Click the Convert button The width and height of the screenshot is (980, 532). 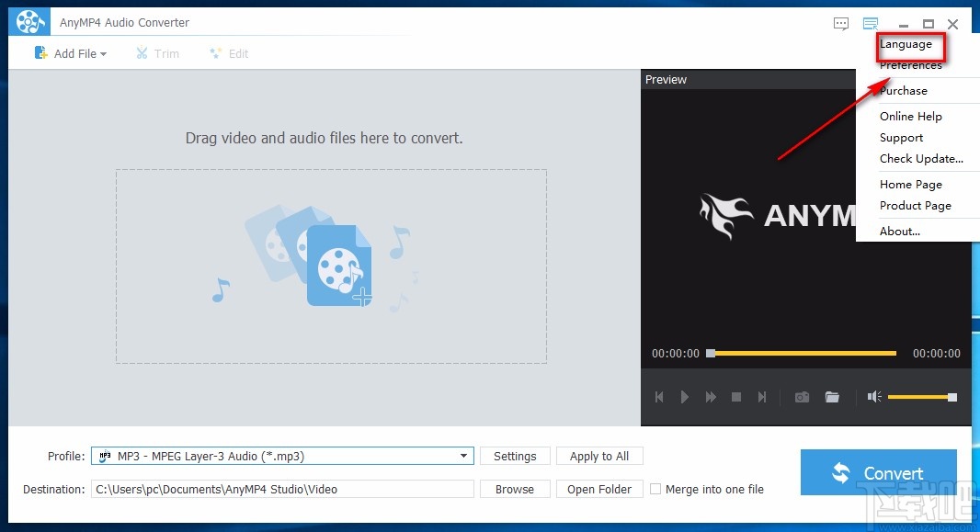[878, 471]
